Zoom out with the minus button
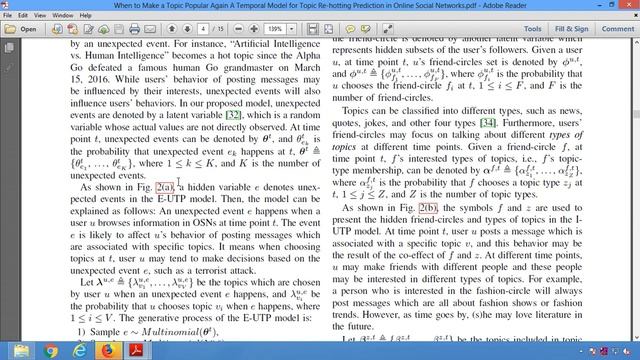640x360 pixels. (238, 29)
